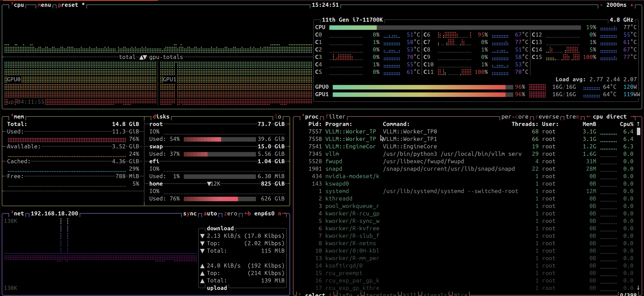644x296 pixels.
Task: Click the Threads: column header
Action: [x=525, y=124]
